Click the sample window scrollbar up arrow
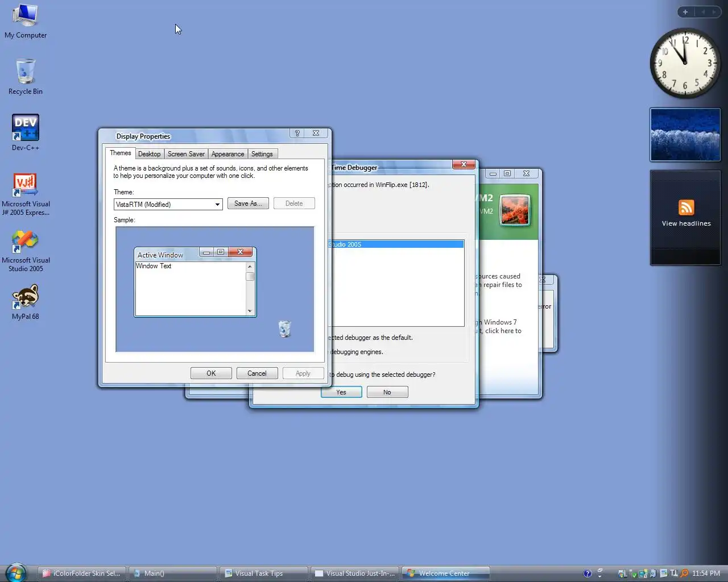Image resolution: width=728 pixels, height=582 pixels. (x=250, y=266)
